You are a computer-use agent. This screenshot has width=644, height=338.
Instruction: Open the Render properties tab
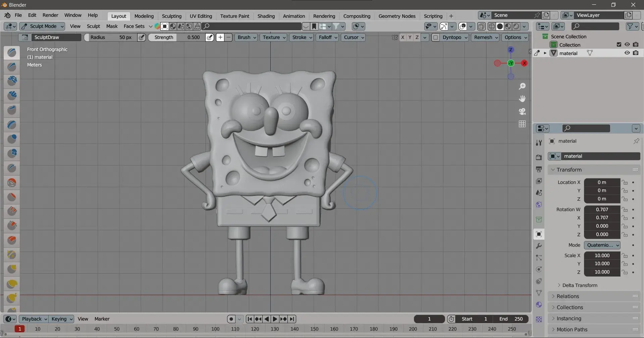(539, 157)
